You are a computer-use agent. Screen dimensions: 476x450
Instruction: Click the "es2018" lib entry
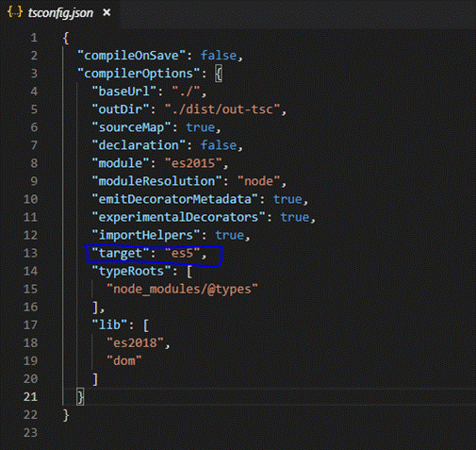(135, 343)
